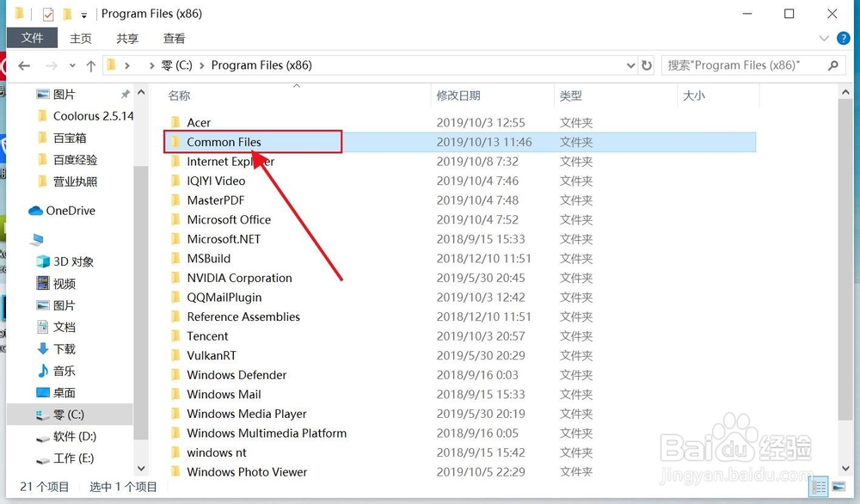Sort by the 类型 column header

(x=570, y=95)
